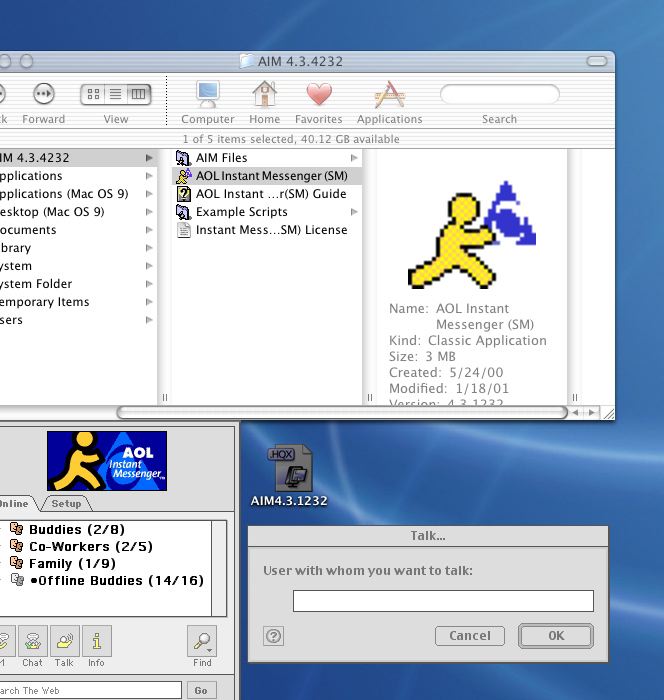Expand Applications (Mac OS 9) arrow

(x=149, y=194)
